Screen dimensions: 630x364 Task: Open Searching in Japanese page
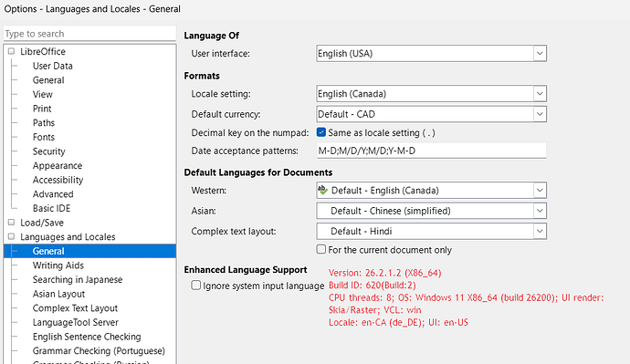[x=78, y=280]
